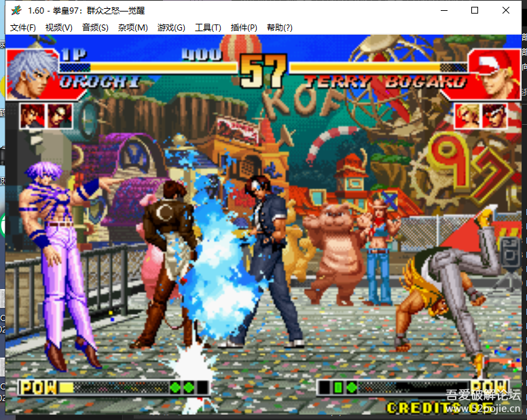
Task: Click the headband reserve teammate portrait on right
Action: (x=494, y=116)
